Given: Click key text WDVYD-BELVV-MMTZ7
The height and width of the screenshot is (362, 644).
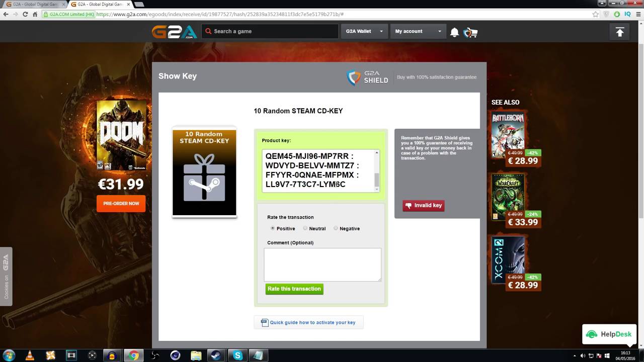Looking at the screenshot, I should click(x=309, y=165).
